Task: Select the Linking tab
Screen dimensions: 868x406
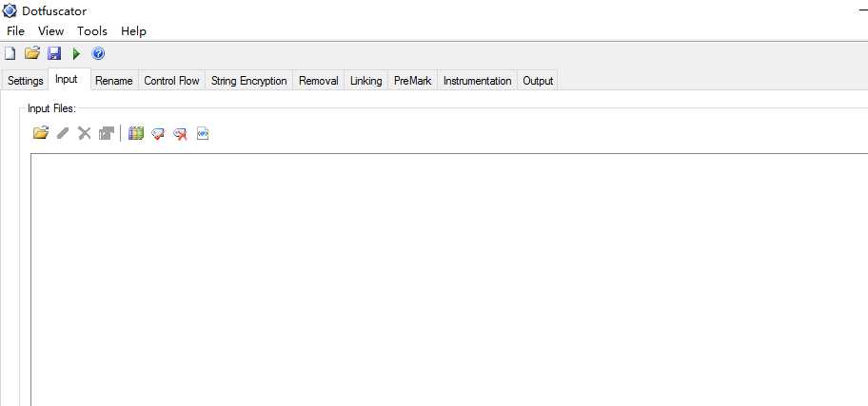Action: click(365, 80)
